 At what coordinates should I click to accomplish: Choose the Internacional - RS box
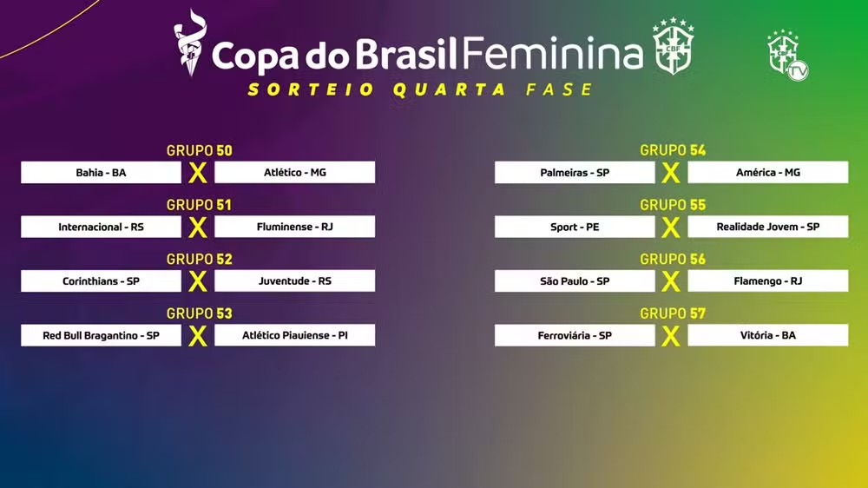tap(101, 227)
